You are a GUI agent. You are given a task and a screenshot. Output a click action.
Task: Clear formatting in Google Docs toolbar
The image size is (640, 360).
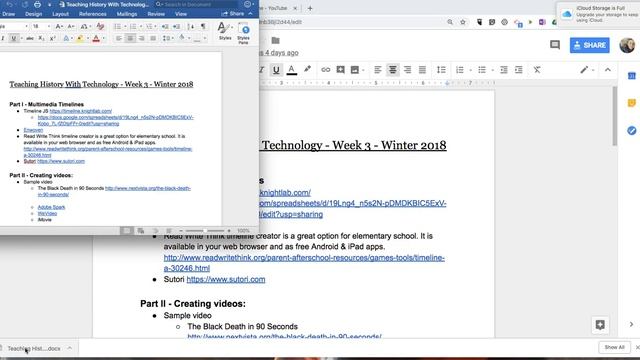pos(537,70)
